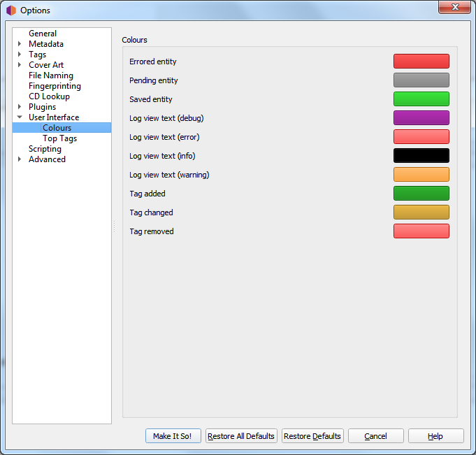Viewport: 476px width, 455px height.
Task: Open the General options page
Action: (43, 34)
